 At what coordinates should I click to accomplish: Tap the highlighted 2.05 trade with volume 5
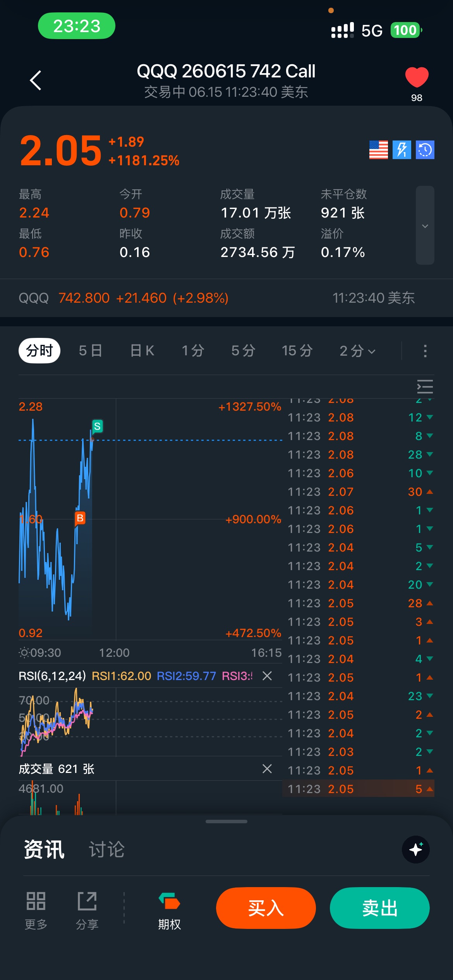pos(359,789)
